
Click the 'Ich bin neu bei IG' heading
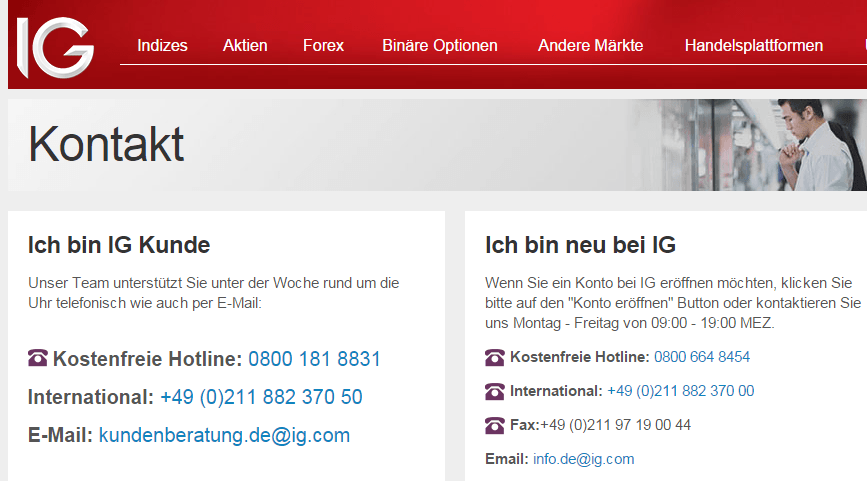coord(580,245)
